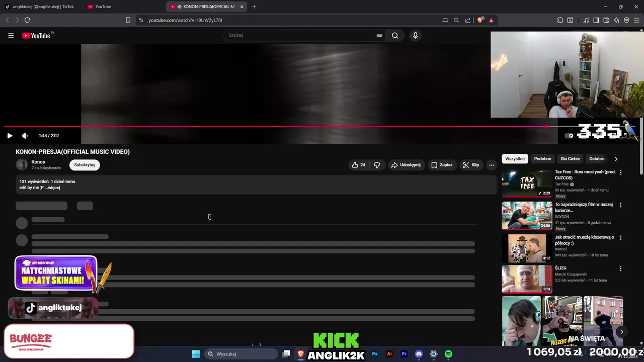Select the Podobne filter chip
This screenshot has width=644, height=362.
pyautogui.click(x=542, y=159)
